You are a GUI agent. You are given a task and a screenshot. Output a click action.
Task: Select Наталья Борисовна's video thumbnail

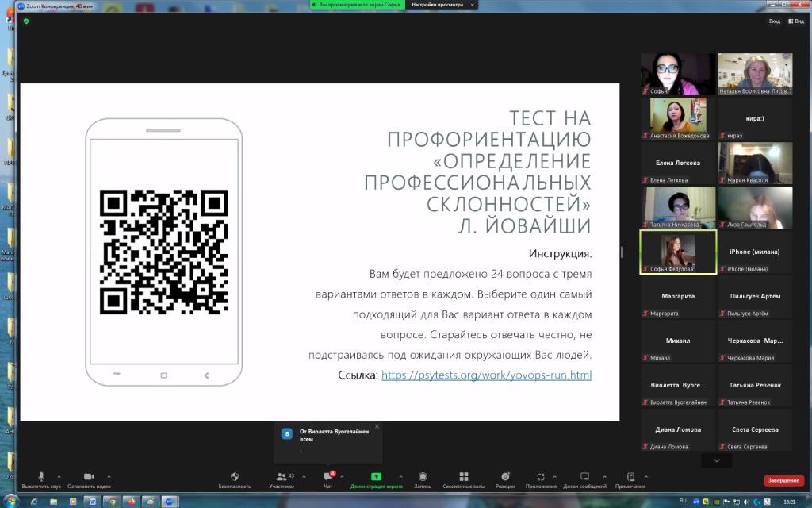[755, 74]
